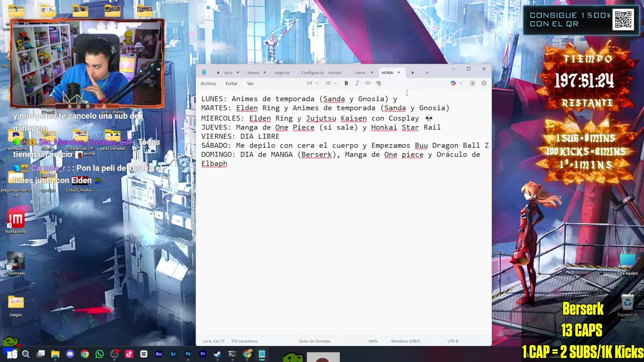Select the Doomsday desktop shortcut
644x362 pixels.
tap(16, 264)
